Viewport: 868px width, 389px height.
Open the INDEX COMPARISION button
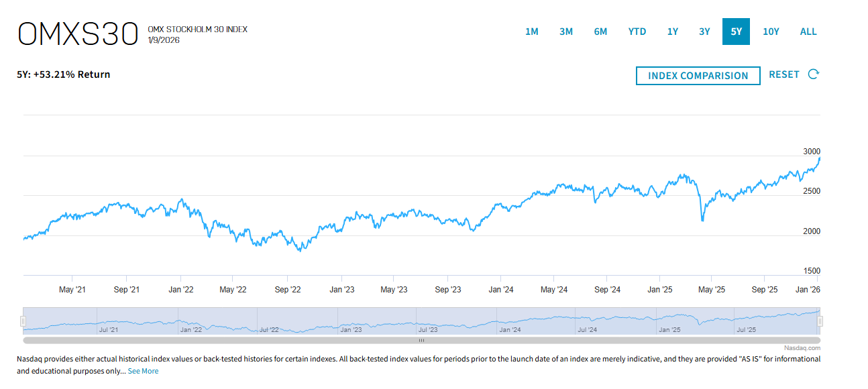coord(698,76)
